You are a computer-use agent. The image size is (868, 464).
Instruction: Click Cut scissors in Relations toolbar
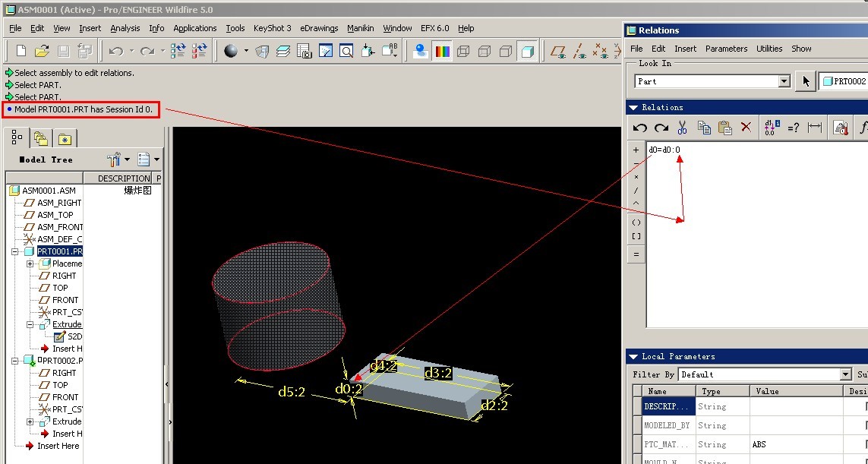[x=682, y=128]
